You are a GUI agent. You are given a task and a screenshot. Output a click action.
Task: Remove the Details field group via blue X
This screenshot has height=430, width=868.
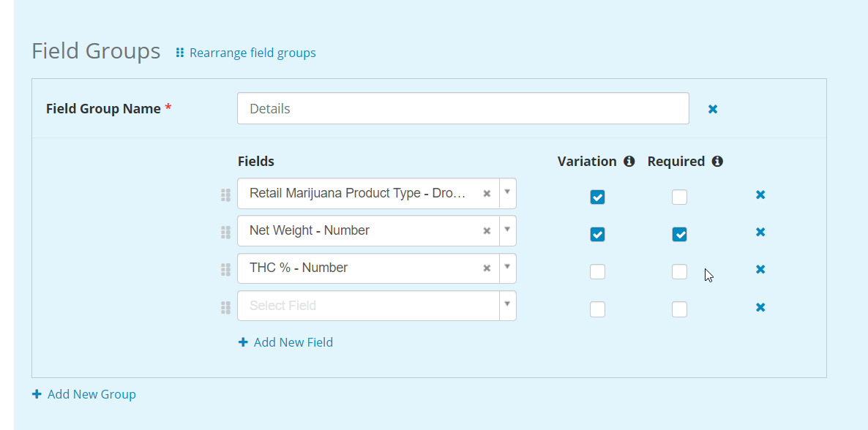tap(712, 108)
